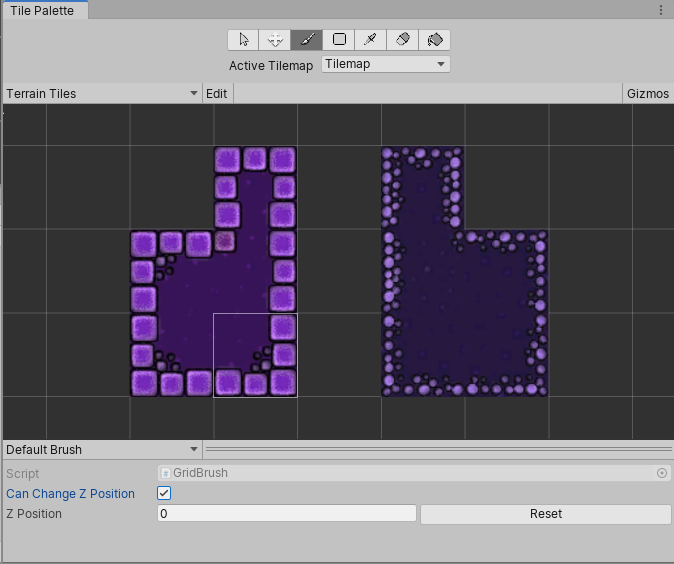Open the Default Brush dropdown
The image size is (674, 564).
[101, 450]
